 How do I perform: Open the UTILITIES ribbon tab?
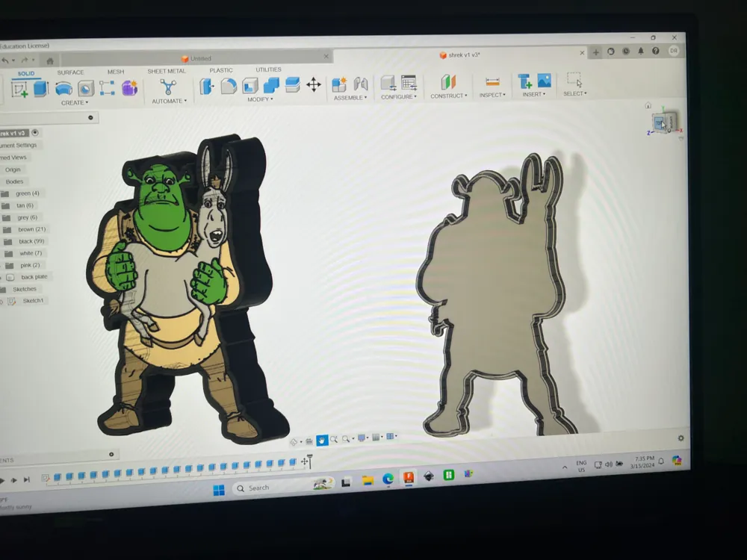click(268, 69)
